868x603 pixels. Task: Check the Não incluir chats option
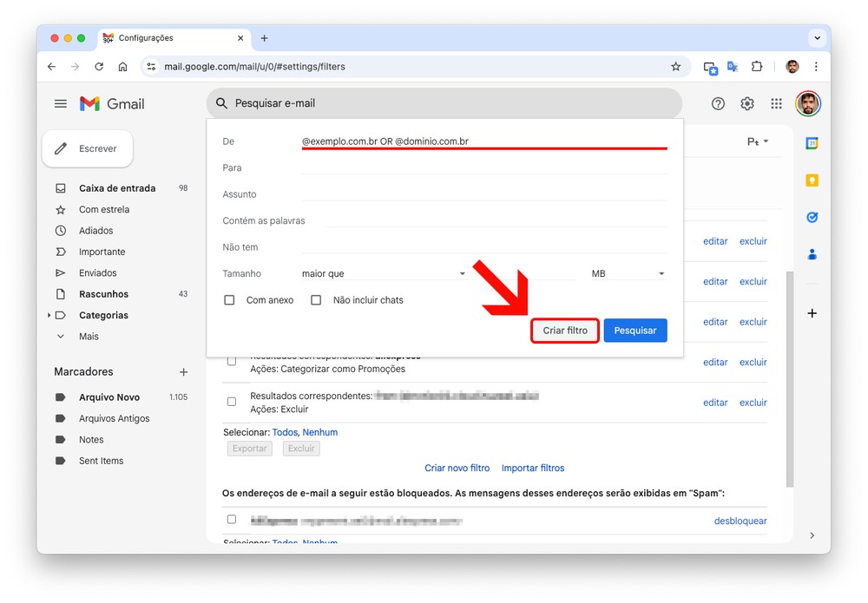tap(316, 300)
